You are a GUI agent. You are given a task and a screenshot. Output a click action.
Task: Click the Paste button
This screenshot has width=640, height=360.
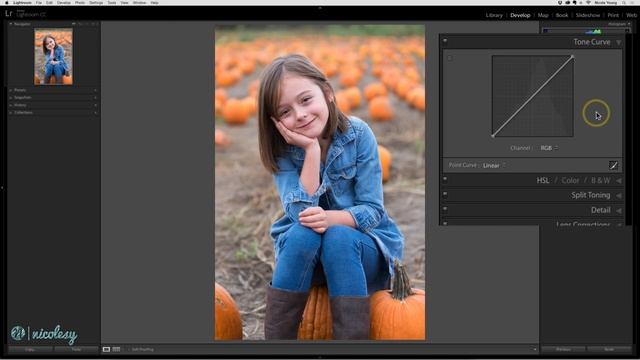coord(76,349)
